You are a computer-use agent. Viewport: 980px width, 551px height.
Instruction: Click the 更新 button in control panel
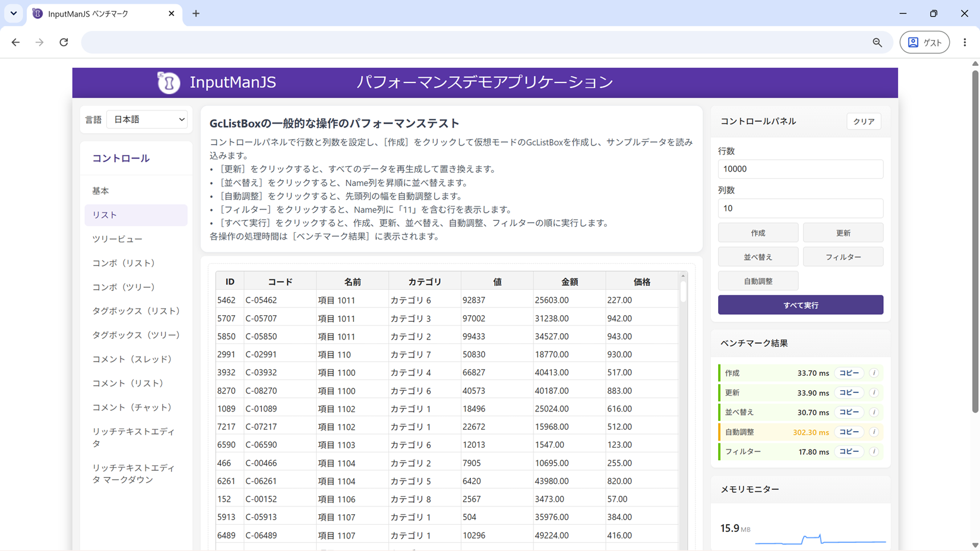(843, 233)
